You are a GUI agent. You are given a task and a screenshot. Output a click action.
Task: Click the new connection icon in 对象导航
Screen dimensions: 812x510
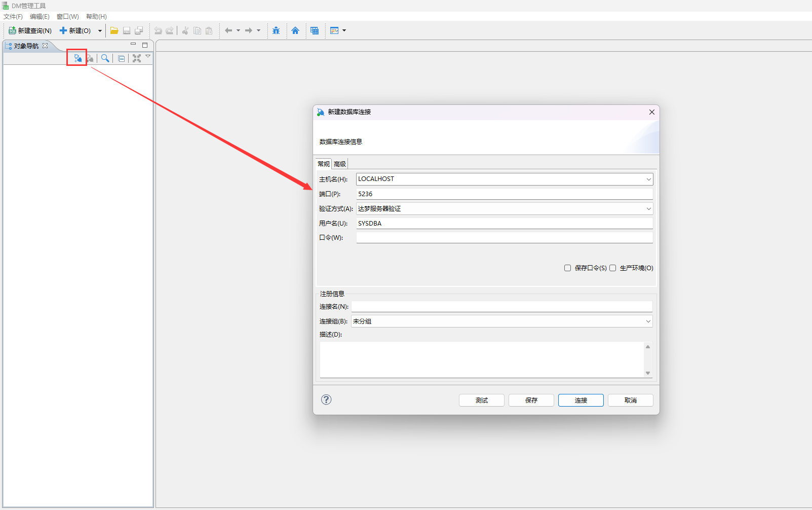[78, 58]
